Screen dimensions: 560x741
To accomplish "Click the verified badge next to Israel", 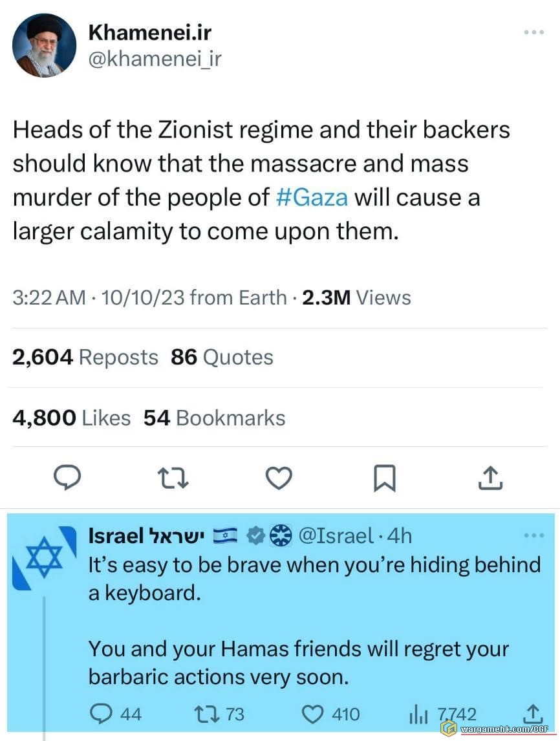I will click(257, 535).
